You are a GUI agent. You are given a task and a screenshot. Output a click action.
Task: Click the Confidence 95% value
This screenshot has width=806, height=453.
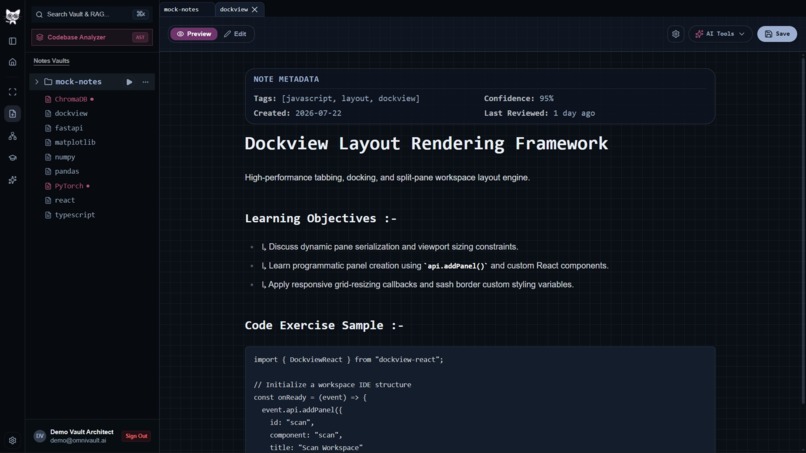point(546,99)
